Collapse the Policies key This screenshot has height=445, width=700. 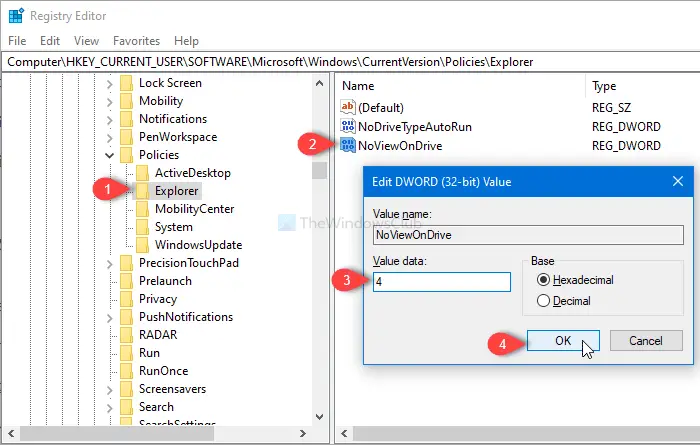click(x=110, y=155)
